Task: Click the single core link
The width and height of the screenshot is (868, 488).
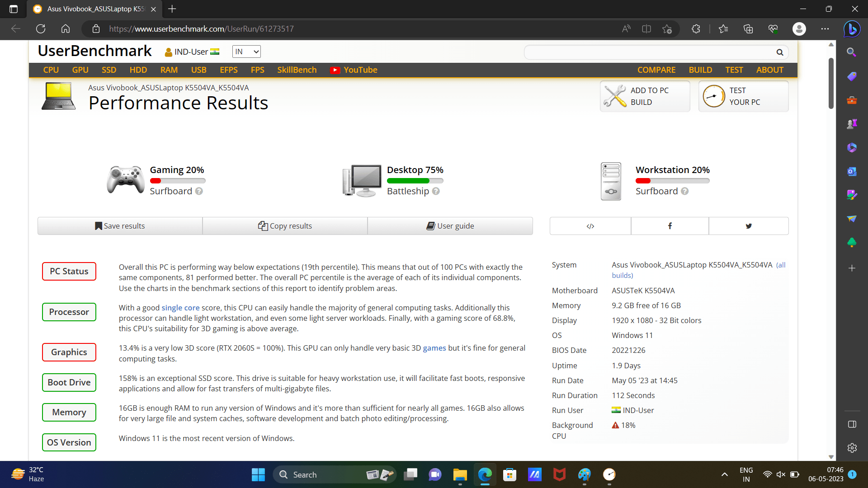Action: pos(180,308)
